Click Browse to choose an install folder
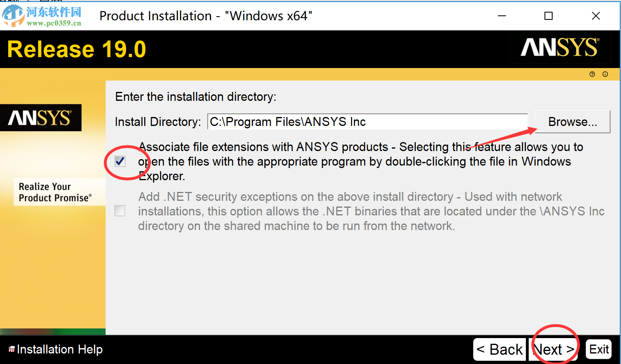Viewport: 621px width, 364px height. (x=572, y=122)
